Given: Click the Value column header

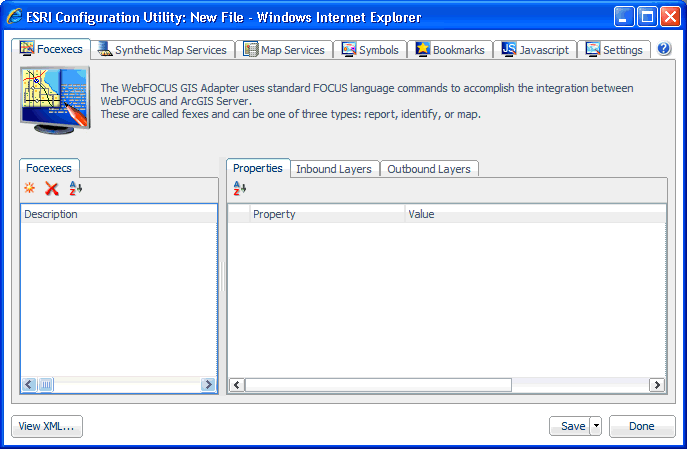Looking at the screenshot, I should coord(535,214).
